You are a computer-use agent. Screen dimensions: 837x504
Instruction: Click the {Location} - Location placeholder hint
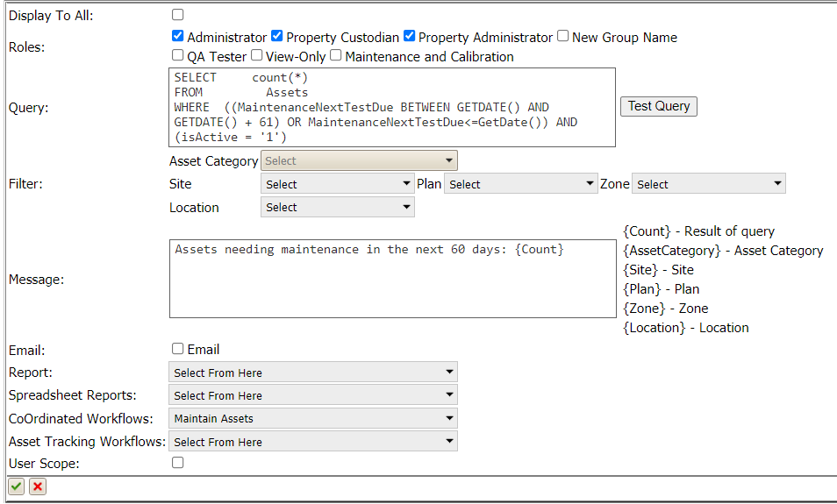pos(686,328)
